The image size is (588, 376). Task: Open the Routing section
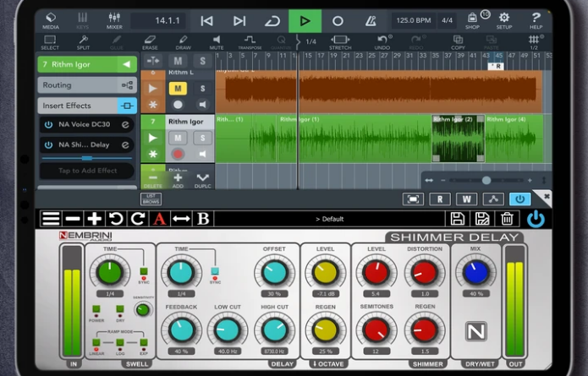(x=87, y=85)
